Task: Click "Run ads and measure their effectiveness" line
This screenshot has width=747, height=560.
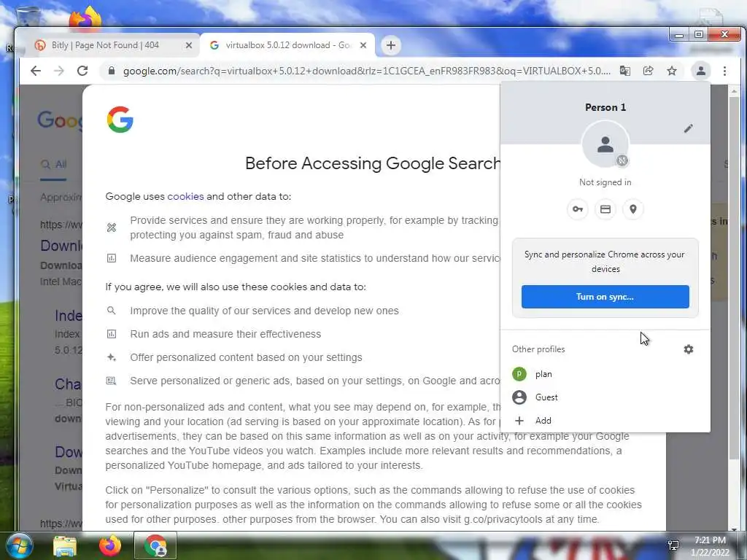Action: coord(225,334)
